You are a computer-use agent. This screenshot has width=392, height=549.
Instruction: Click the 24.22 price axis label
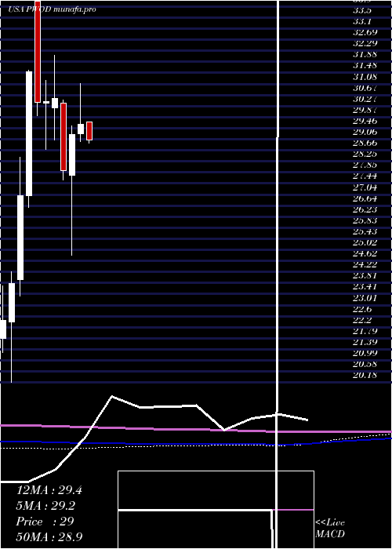coord(365,265)
